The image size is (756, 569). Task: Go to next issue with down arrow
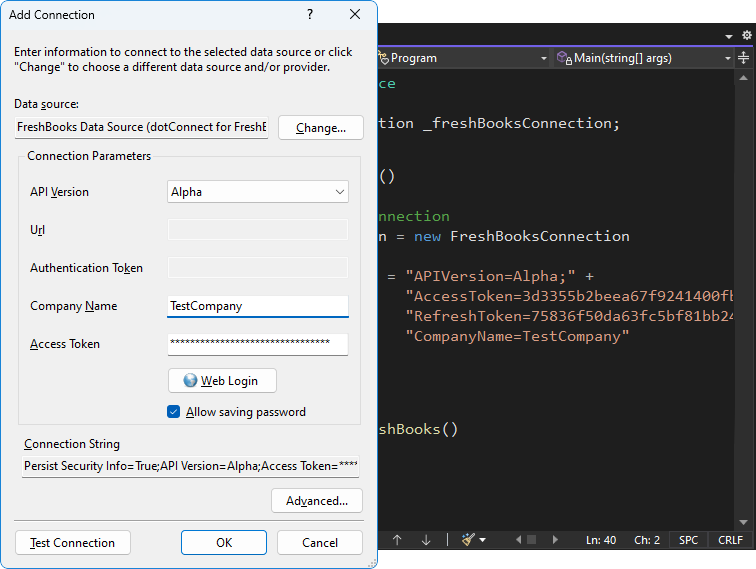click(426, 540)
